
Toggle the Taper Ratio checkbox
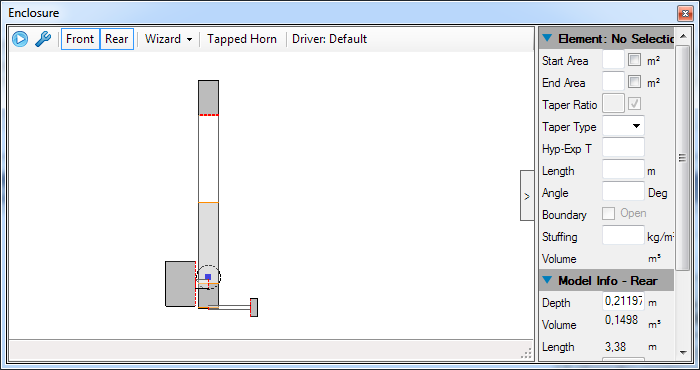pyautogui.click(x=634, y=104)
